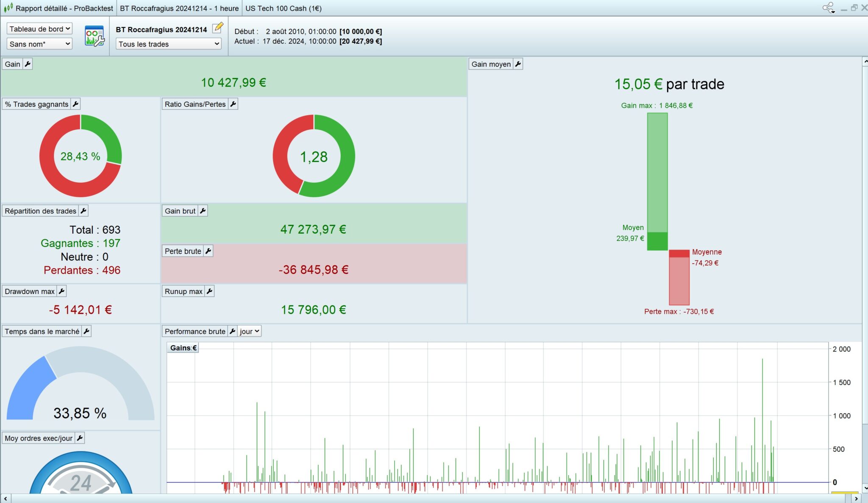Change the jour period dropdown
The height and width of the screenshot is (503, 868).
[x=249, y=331]
